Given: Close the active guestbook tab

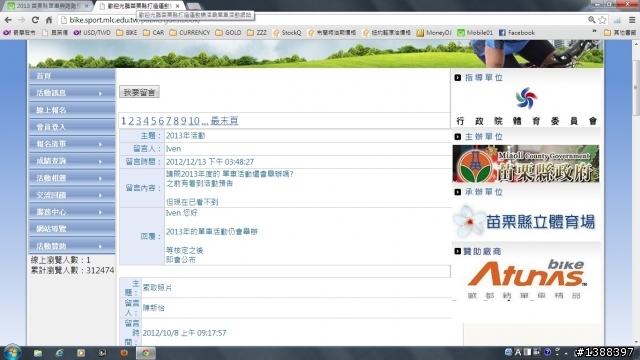Looking at the screenshot, I should point(178,6).
